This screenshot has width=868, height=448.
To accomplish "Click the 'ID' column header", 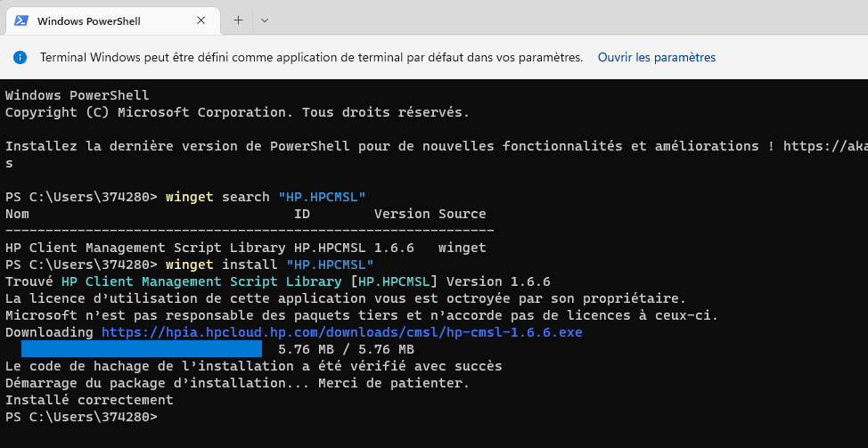I will pos(302,214).
